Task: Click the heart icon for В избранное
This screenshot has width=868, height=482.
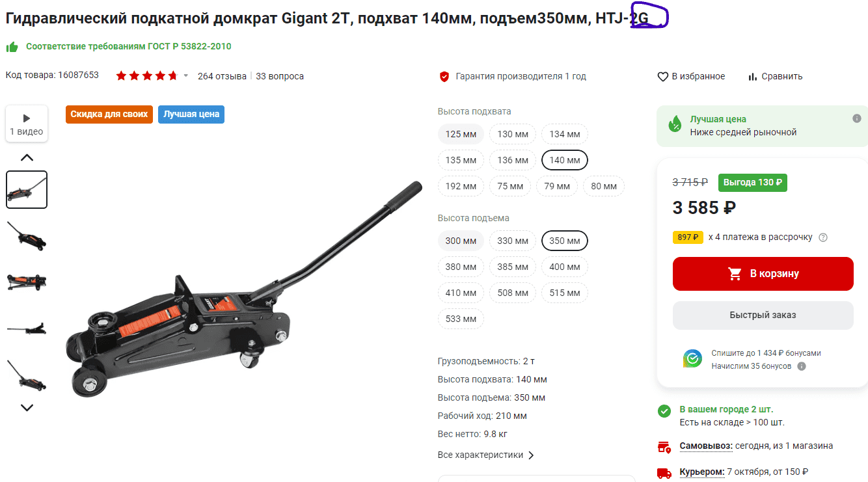Action: (663, 77)
